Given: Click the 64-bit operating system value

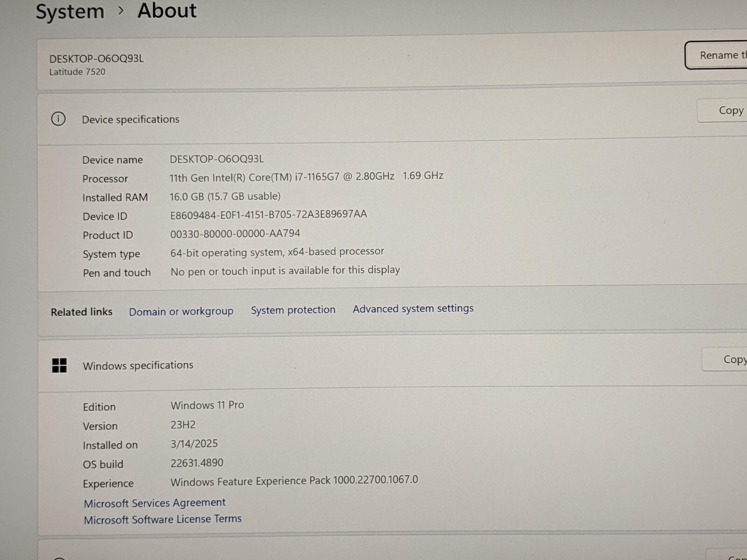Looking at the screenshot, I should click(277, 252).
